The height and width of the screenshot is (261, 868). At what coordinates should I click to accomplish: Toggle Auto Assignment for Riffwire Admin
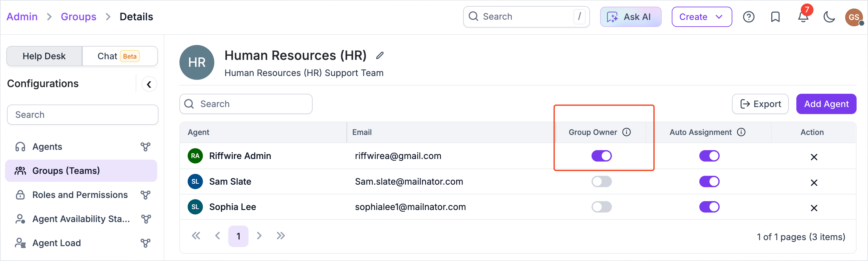coord(709,156)
